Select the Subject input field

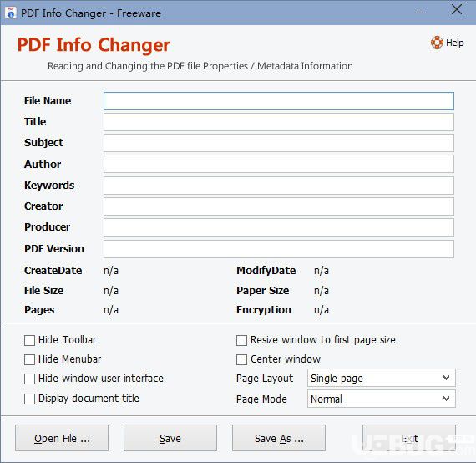(279, 143)
